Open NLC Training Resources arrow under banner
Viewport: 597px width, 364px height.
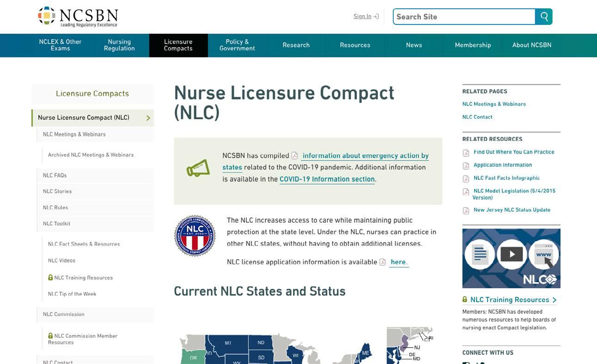pyautogui.click(x=554, y=300)
